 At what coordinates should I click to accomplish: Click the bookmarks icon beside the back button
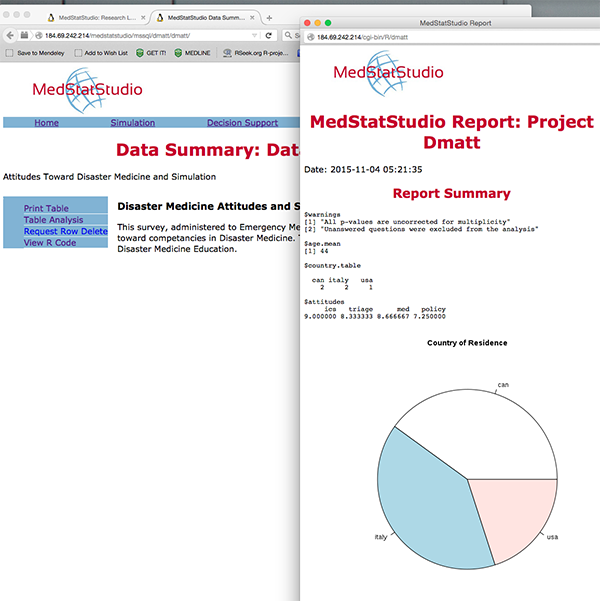24,35
